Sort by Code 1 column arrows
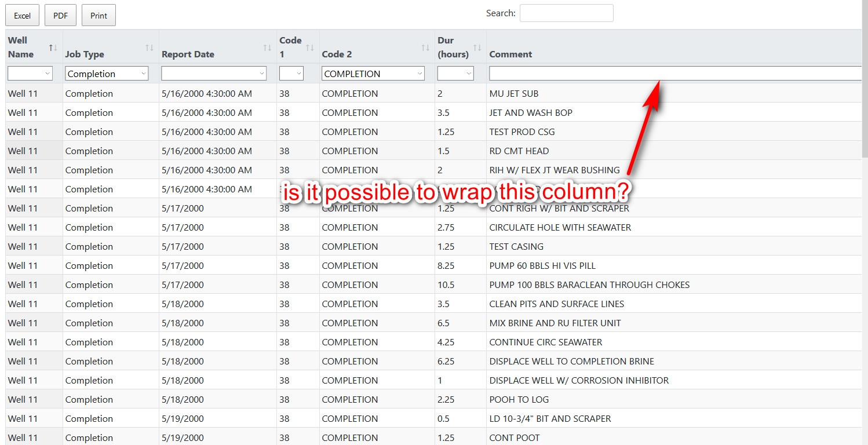The image size is (868, 445). click(x=310, y=48)
